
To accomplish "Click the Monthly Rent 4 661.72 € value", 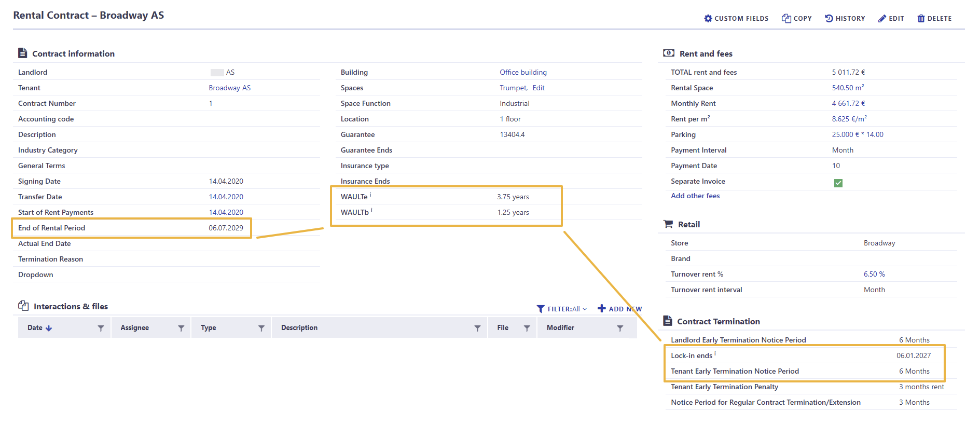I will [848, 103].
